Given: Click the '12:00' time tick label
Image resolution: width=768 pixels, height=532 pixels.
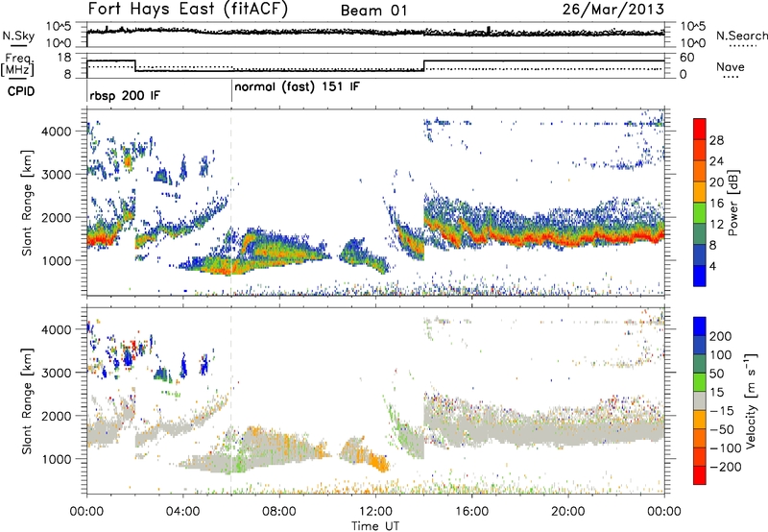Looking at the screenshot, I should pyautogui.click(x=375, y=512).
